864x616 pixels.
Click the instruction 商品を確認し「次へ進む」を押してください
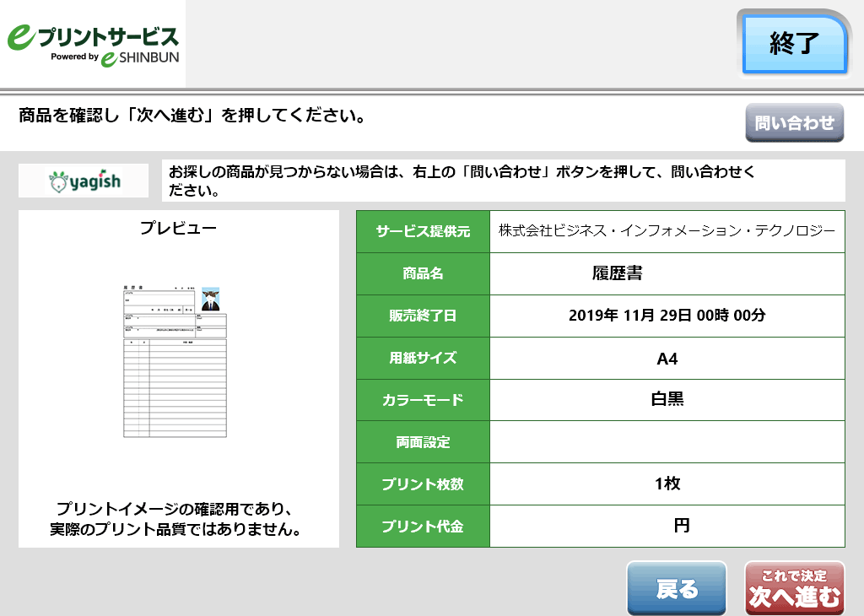[x=192, y=116]
